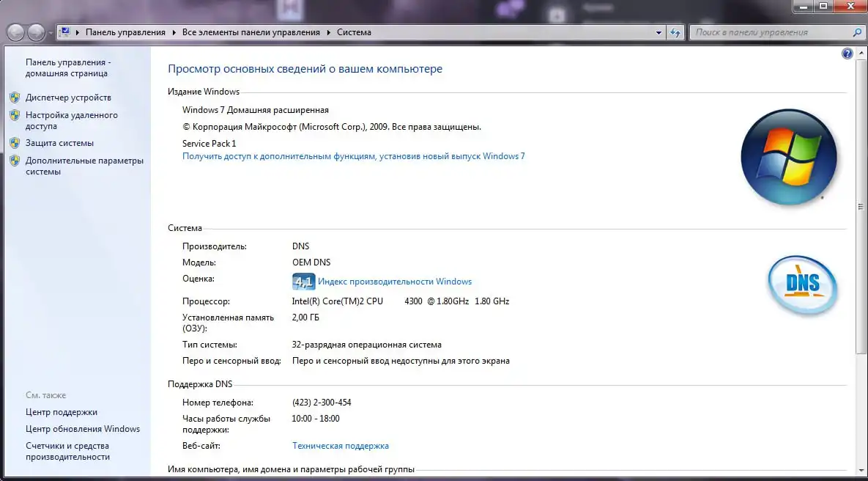Click the vertical scrollbar thumb

(860, 207)
